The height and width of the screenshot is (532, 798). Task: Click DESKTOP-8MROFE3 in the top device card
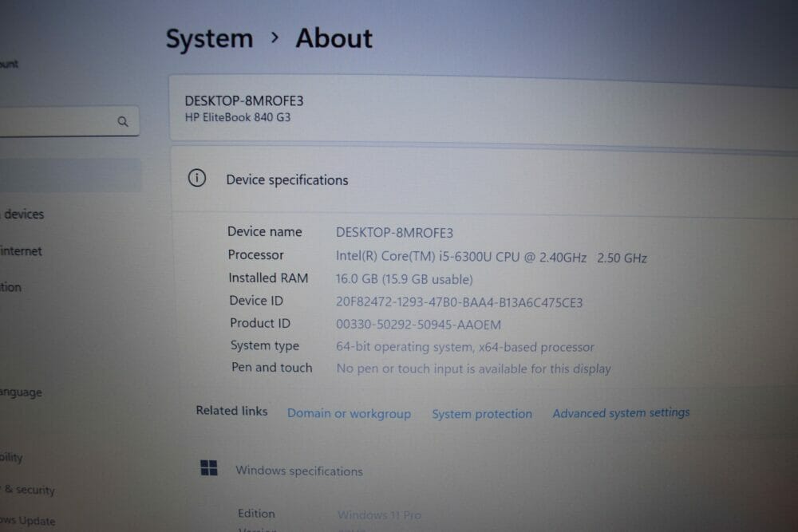tap(244, 100)
